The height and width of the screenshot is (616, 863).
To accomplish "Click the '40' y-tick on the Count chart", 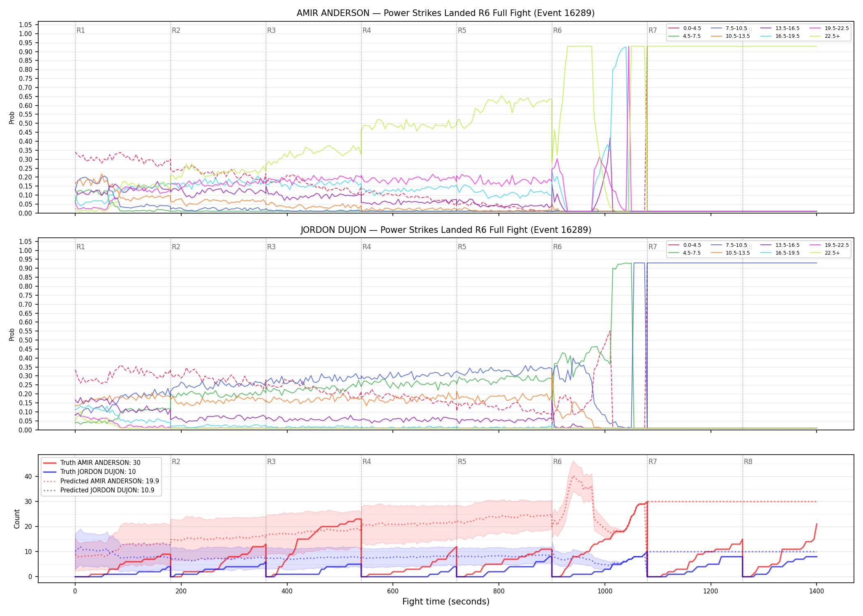I will pos(28,477).
